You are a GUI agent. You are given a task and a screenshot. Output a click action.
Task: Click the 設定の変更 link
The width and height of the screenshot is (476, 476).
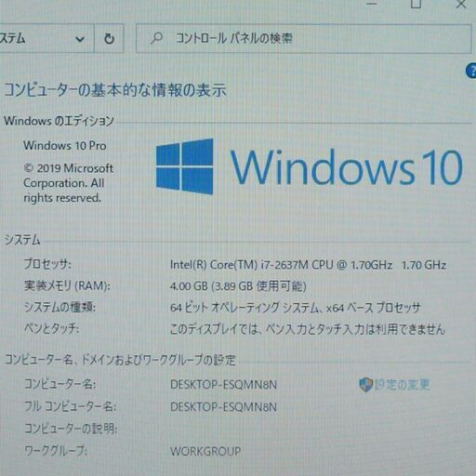(x=402, y=385)
